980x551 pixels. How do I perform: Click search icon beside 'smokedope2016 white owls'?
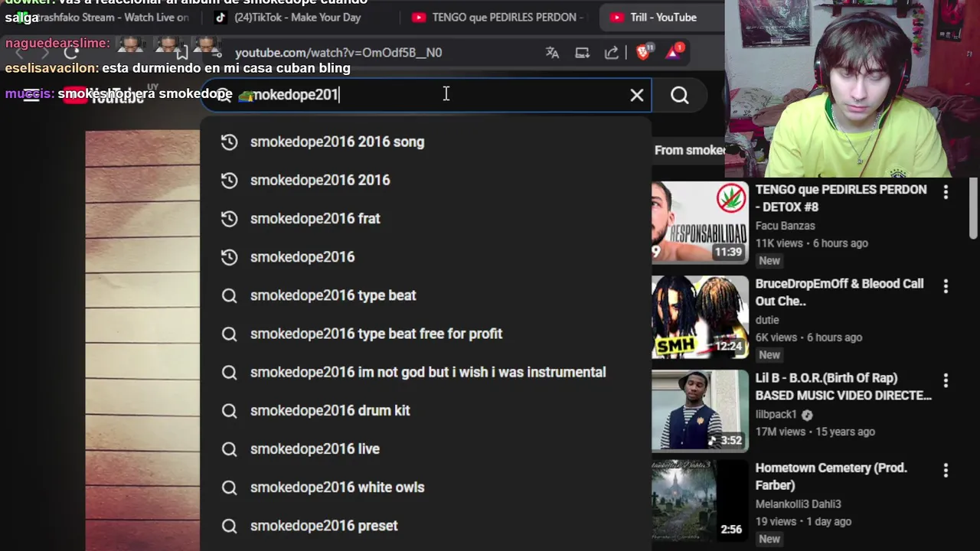(229, 487)
